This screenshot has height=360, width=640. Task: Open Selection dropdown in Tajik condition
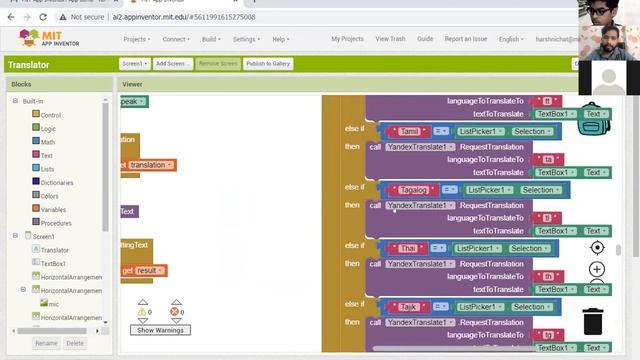coord(549,307)
